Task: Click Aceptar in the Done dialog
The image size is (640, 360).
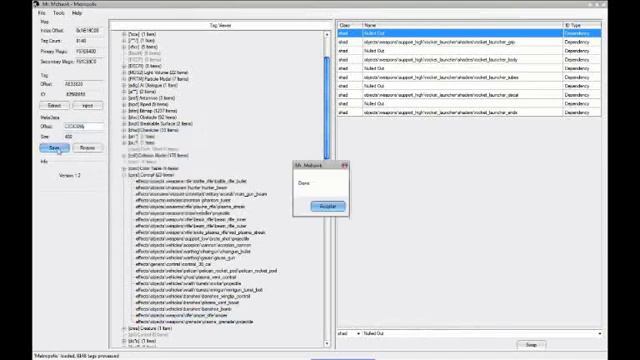Action: (328, 207)
